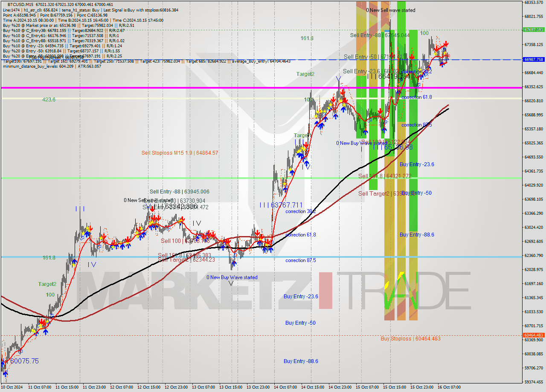Click the '11 Oct 15:00' time axis label

[x=67, y=388]
